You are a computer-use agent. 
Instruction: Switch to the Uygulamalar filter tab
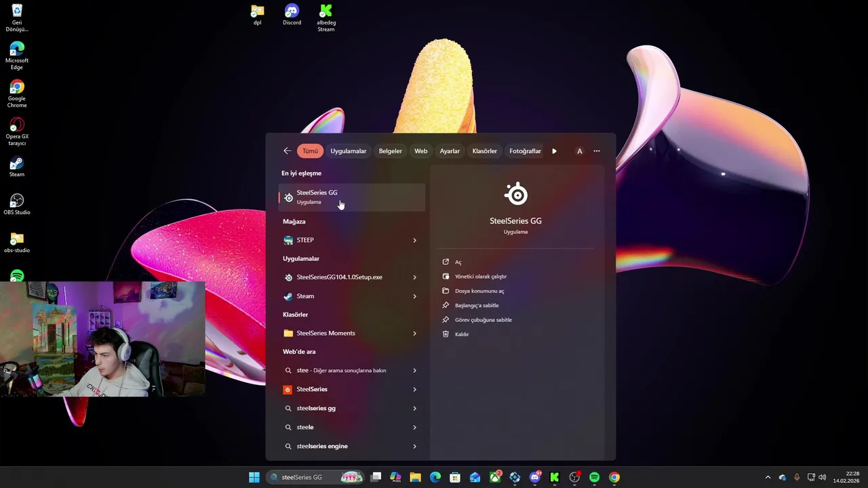click(x=349, y=151)
